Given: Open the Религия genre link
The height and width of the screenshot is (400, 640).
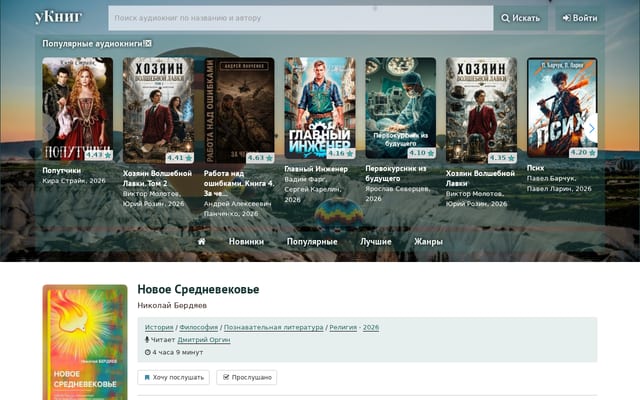Looking at the screenshot, I should [343, 327].
